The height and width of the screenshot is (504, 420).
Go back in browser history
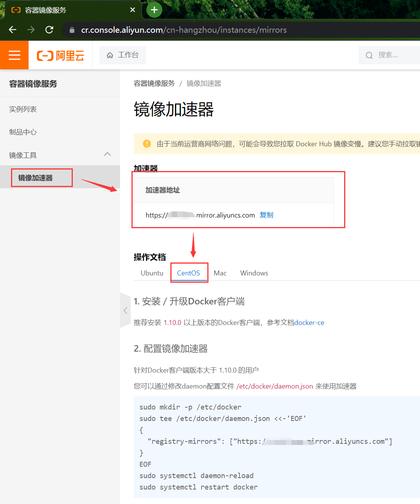tap(13, 30)
